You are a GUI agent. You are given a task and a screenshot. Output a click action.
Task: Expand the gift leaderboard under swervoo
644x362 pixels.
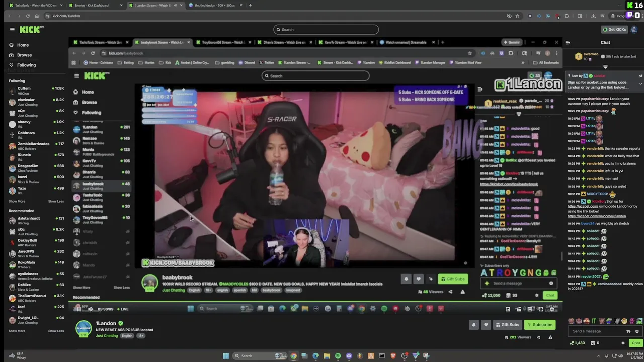pos(605,66)
